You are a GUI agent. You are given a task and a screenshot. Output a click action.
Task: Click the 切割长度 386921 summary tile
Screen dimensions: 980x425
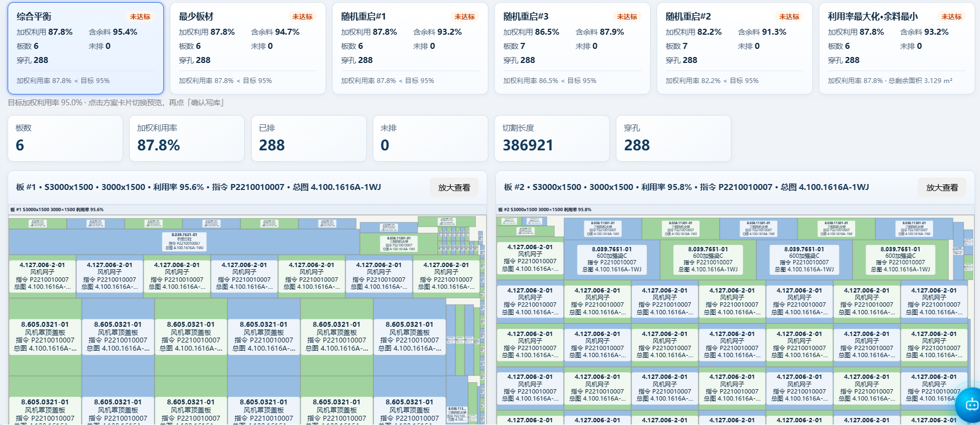tap(552, 138)
